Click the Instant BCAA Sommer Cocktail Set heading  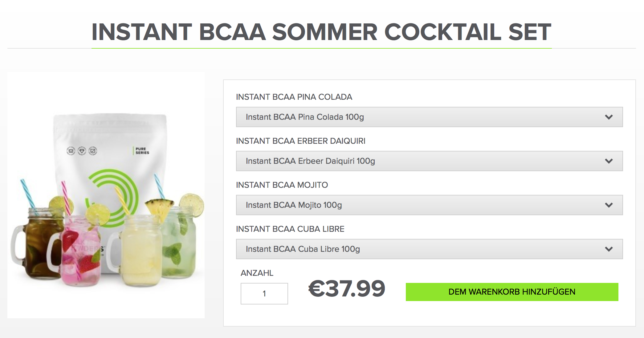pos(321,32)
